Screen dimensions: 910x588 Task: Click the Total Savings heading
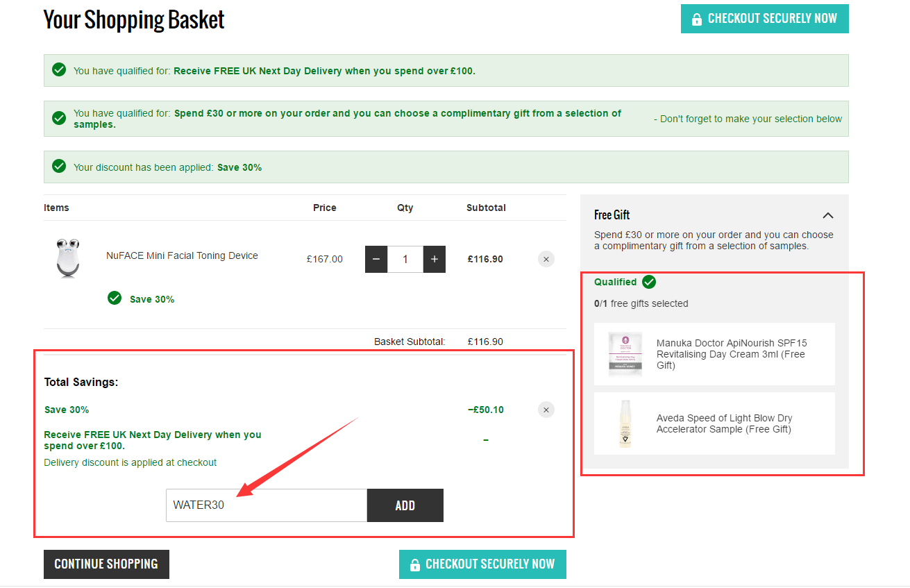click(x=81, y=382)
